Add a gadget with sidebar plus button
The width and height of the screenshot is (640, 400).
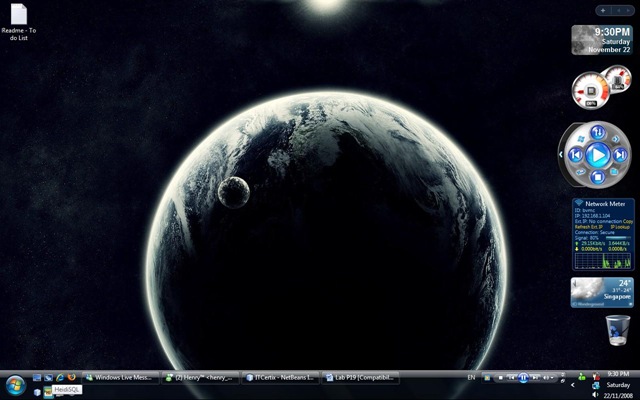pyautogui.click(x=603, y=10)
